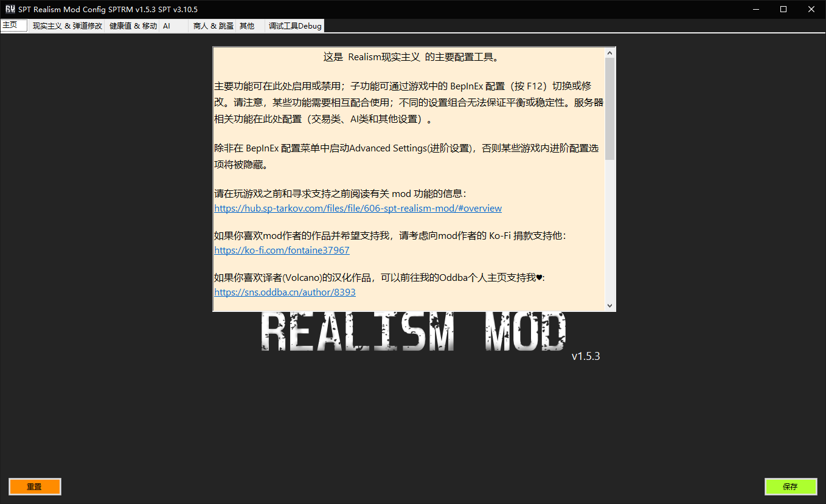
Task: Follow the ko-fi.com/fontaine37967 link
Action: 282,250
